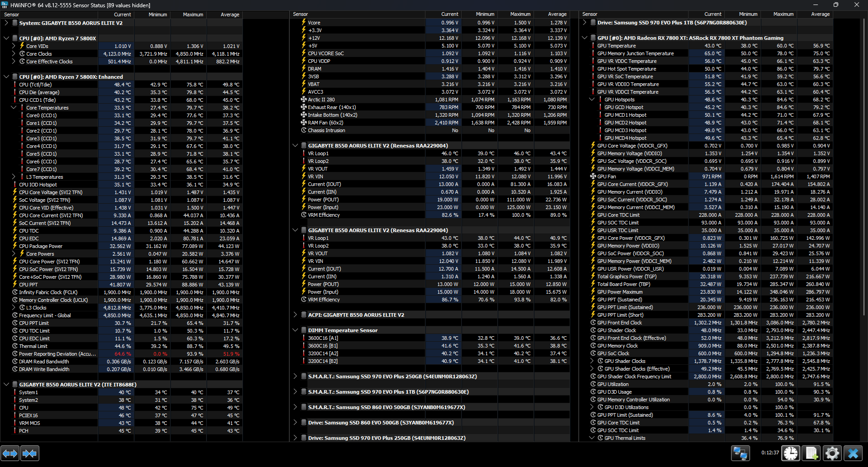Collapse the GPU Hotspots subtree
Image resolution: width=868 pixels, height=467 pixels.
tap(592, 100)
